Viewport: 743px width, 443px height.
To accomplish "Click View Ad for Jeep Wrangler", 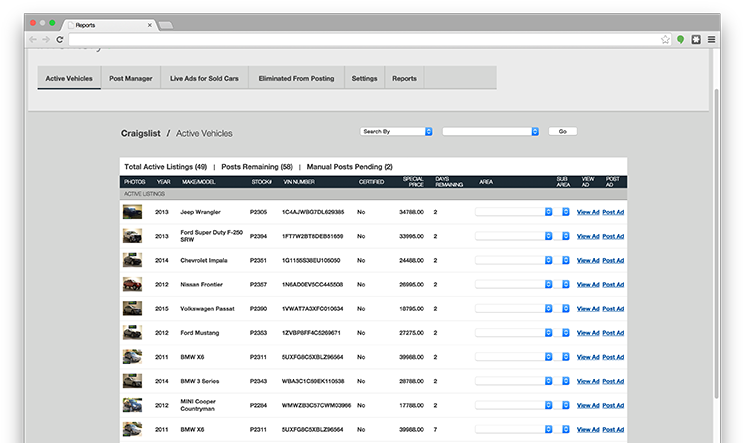I will point(588,212).
